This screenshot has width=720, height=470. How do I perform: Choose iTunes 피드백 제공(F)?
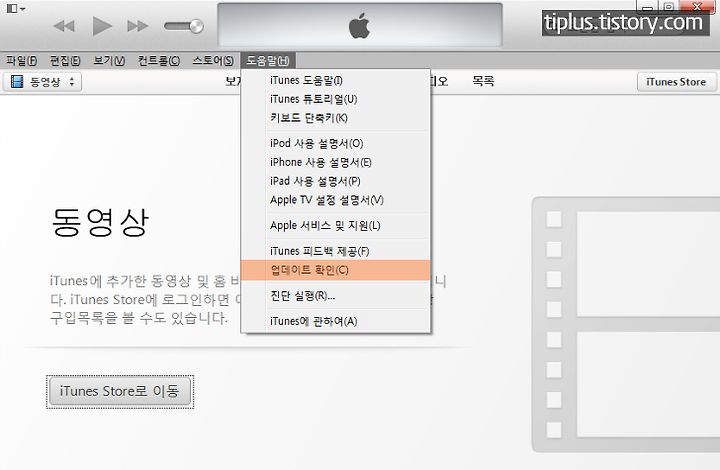[x=336, y=251]
